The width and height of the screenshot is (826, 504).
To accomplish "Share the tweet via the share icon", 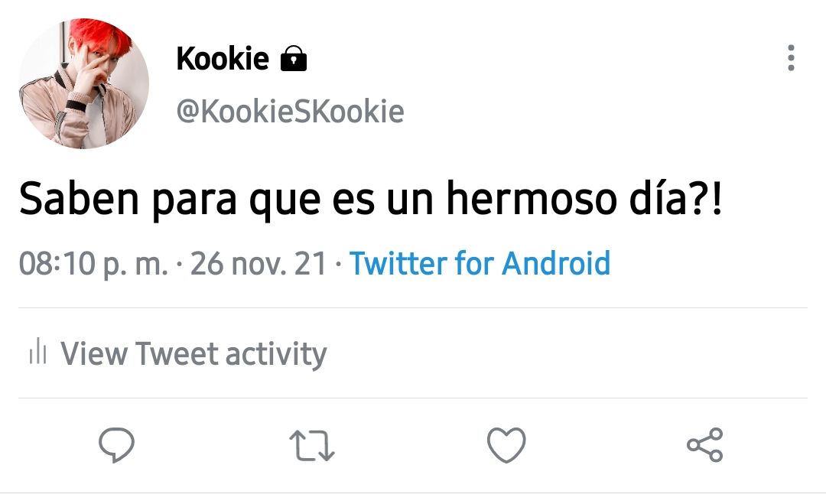I will [x=705, y=445].
